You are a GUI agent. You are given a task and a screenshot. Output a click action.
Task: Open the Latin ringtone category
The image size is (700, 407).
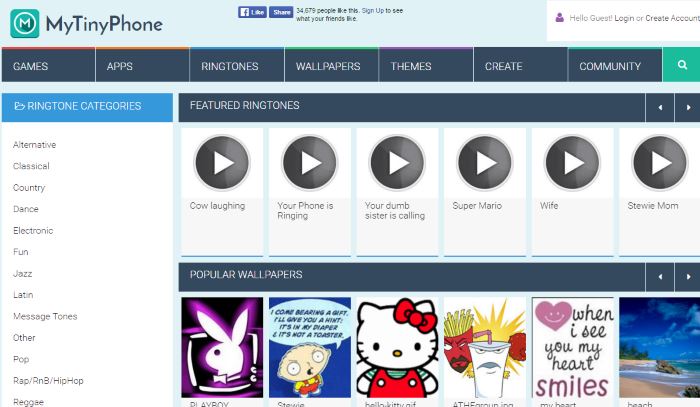pyautogui.click(x=23, y=295)
